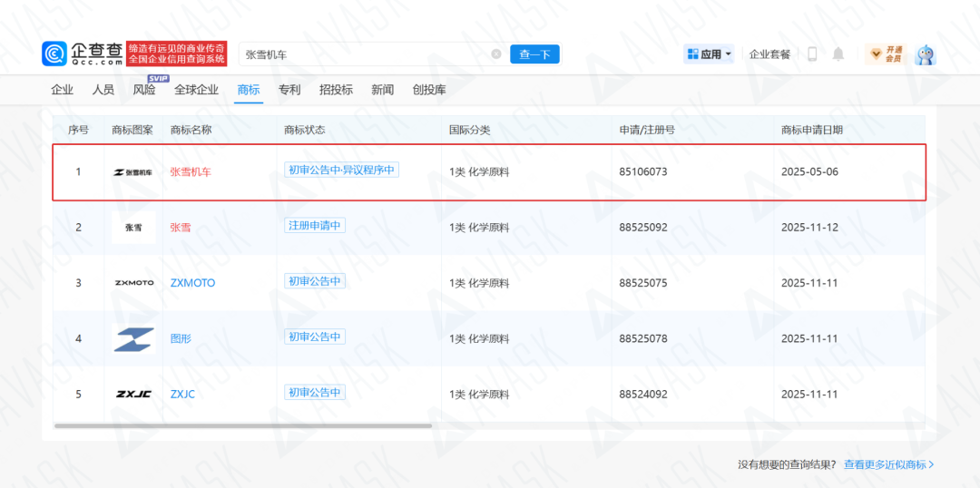Open the 招投标 tab

click(336, 90)
